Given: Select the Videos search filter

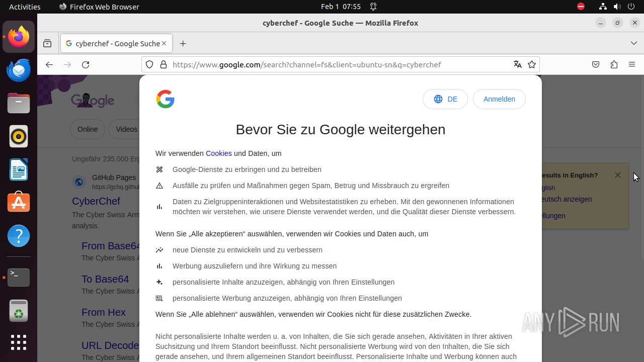Looking at the screenshot, I should [x=126, y=129].
